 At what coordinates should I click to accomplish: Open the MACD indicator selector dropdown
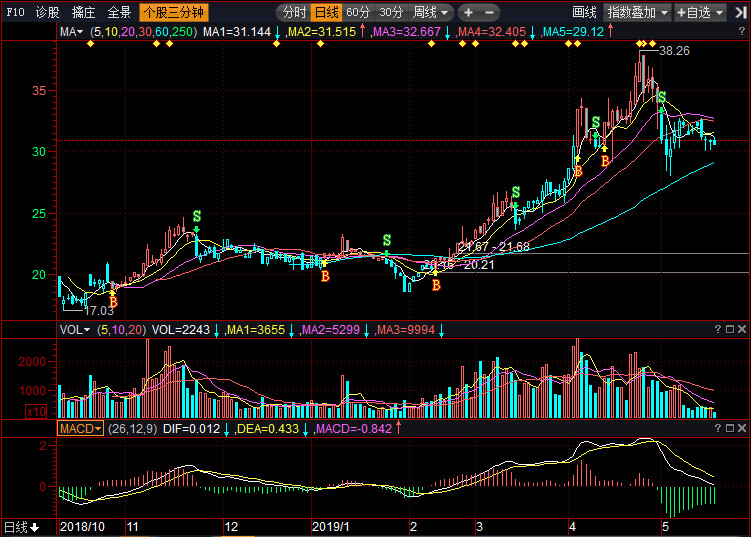coord(81,428)
